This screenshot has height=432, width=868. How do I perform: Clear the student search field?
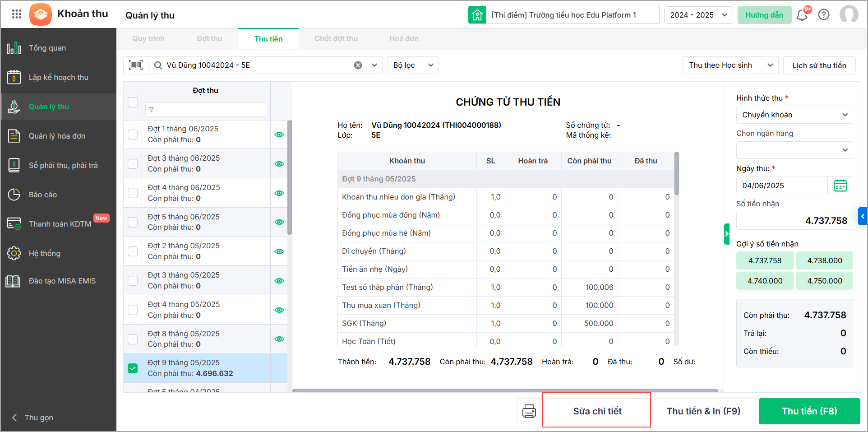(358, 65)
